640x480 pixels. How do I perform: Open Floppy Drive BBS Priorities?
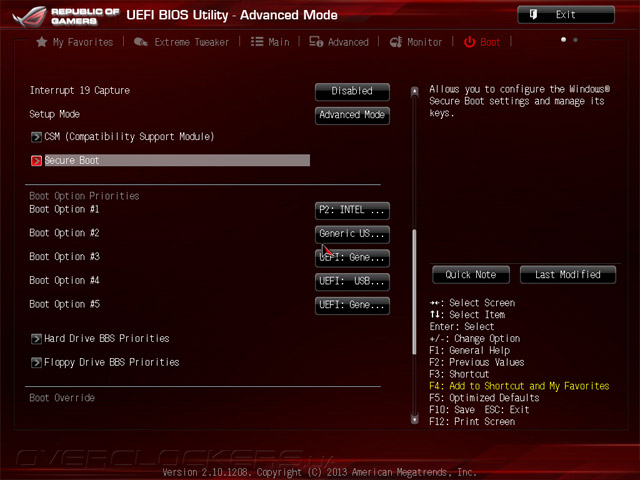click(111, 362)
